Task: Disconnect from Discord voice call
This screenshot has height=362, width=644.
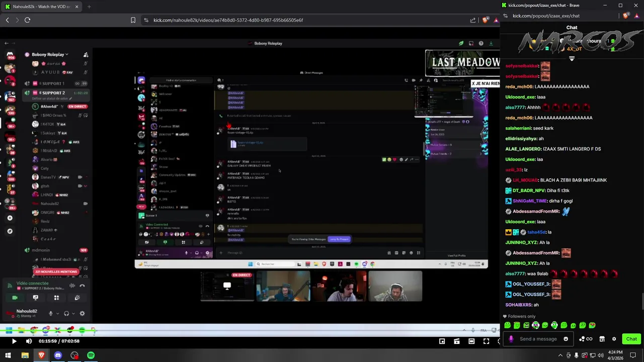Action: point(82,286)
